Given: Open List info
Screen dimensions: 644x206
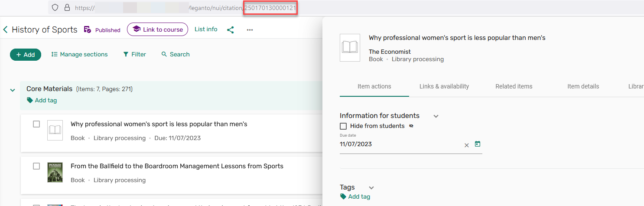Looking at the screenshot, I should pyautogui.click(x=206, y=29).
